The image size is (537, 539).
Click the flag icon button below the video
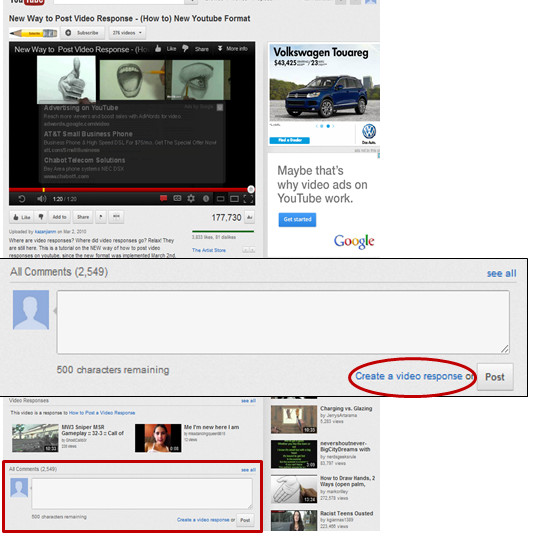(x=101, y=217)
